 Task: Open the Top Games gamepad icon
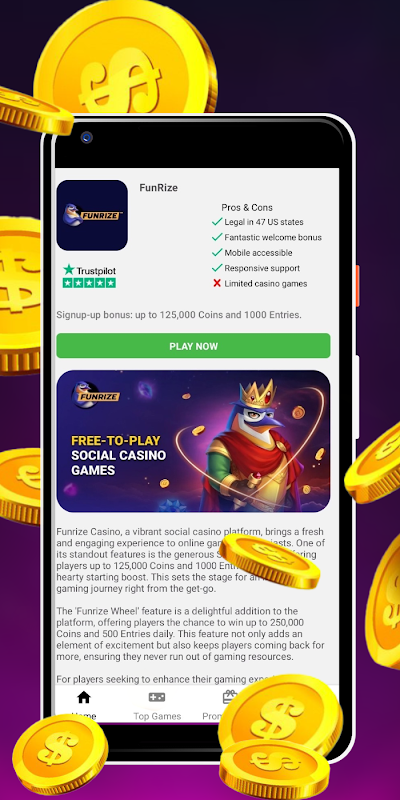[x=157, y=697]
